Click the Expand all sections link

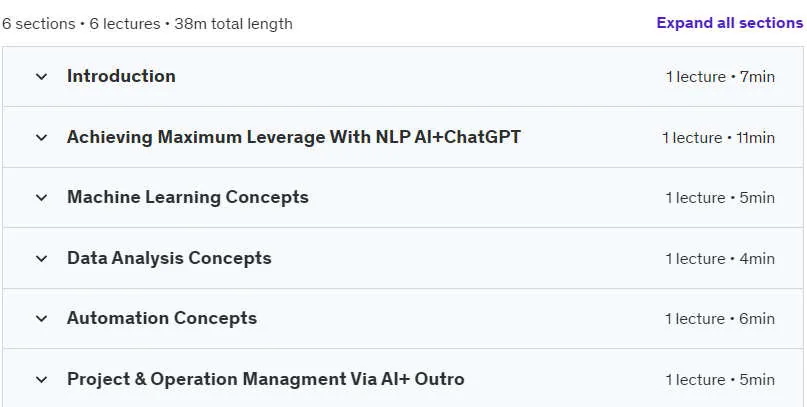(729, 23)
